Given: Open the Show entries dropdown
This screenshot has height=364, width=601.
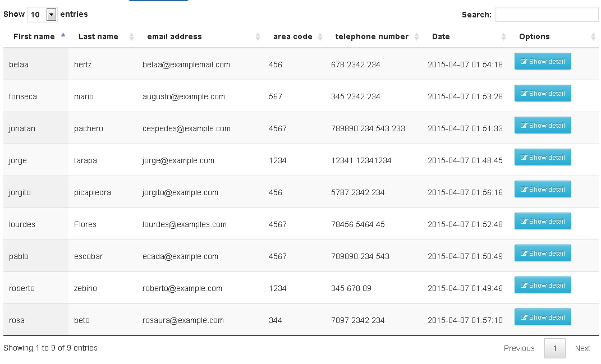Looking at the screenshot, I should pos(42,14).
